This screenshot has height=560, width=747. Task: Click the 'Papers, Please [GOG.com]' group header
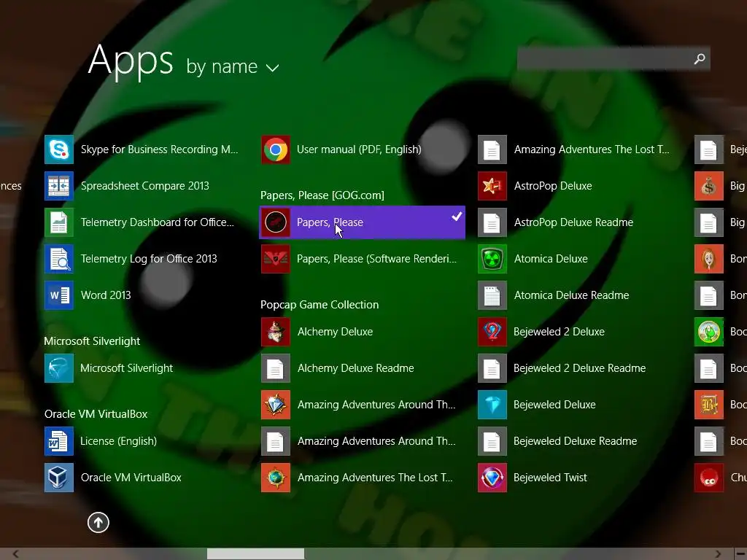pyautogui.click(x=322, y=195)
